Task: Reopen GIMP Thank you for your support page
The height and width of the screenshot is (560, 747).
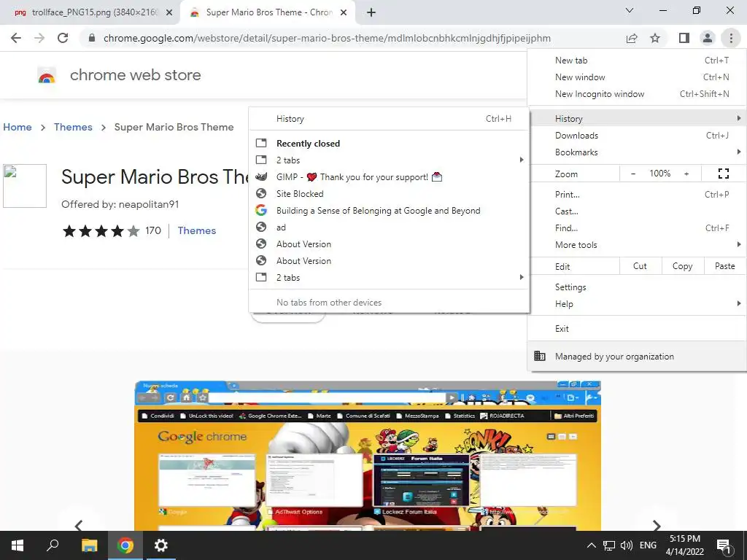Action: pyautogui.click(x=389, y=177)
